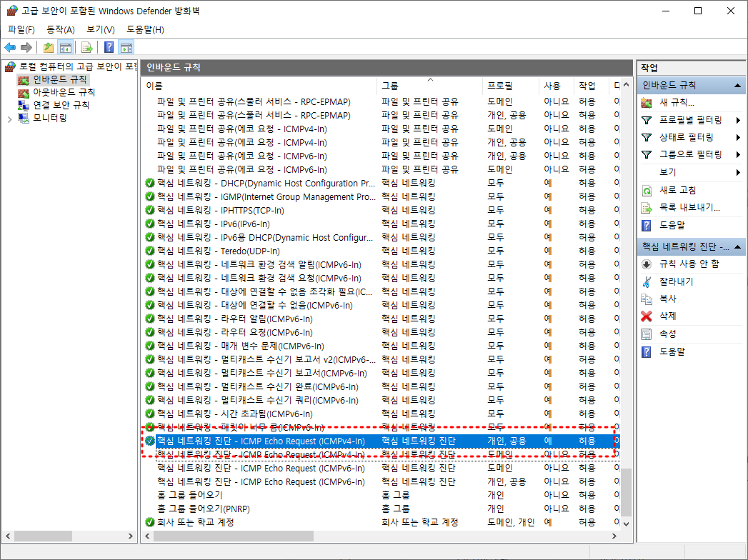Screen dimensions: 748x560
Task: Click the red 삭제 X icon
Action: (x=647, y=316)
